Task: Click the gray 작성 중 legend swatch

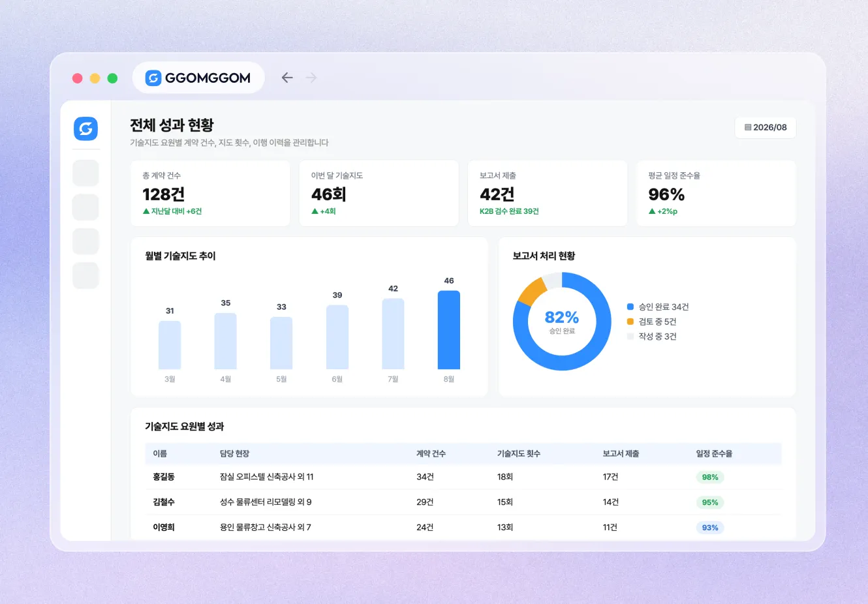Action: 630,337
